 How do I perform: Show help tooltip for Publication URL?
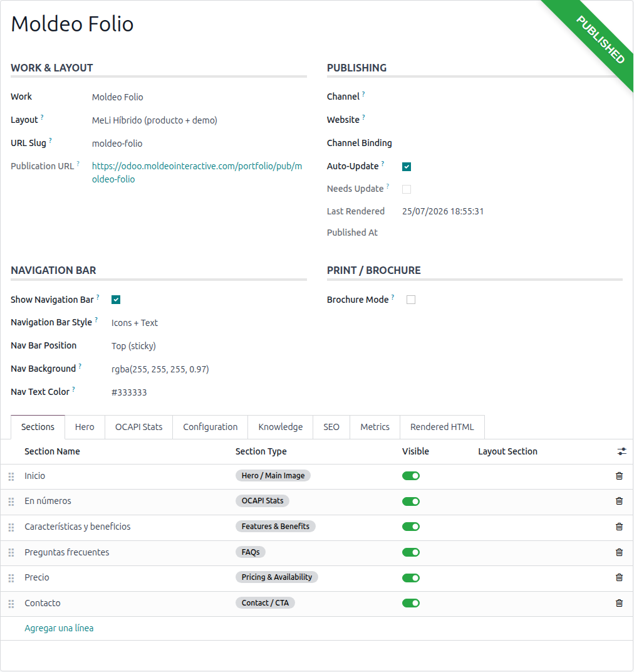click(78, 163)
